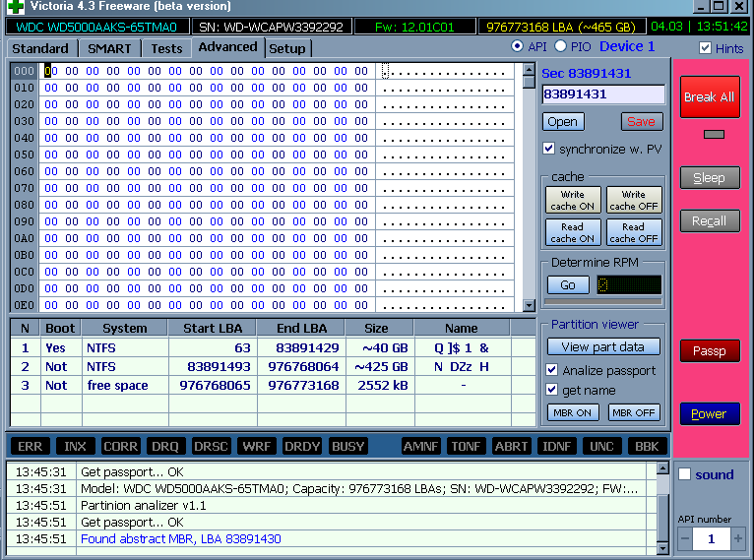Click the API number value field
754x560 pixels.
click(712, 539)
